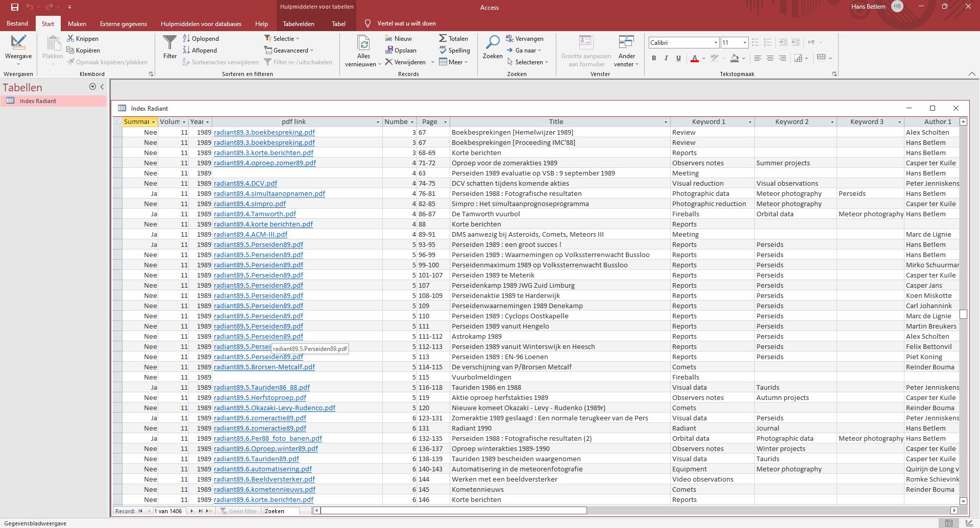Open the Weergave view button

point(18,50)
